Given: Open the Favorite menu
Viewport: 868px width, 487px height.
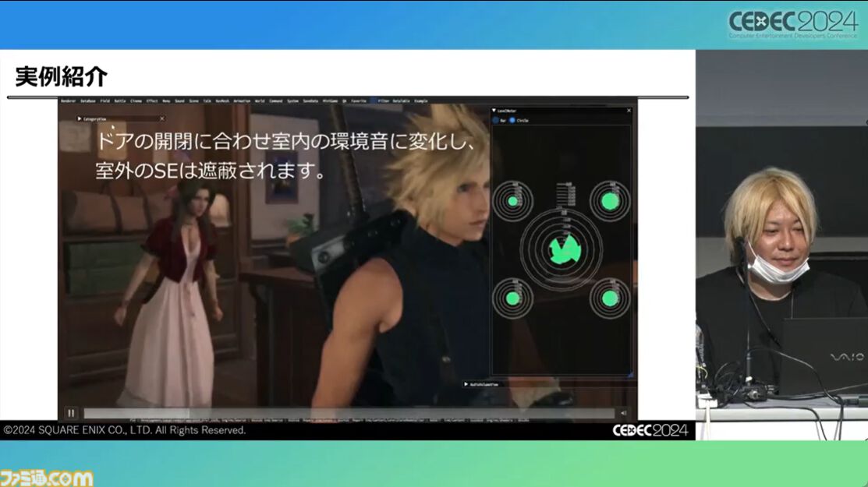Looking at the screenshot, I should (359, 101).
